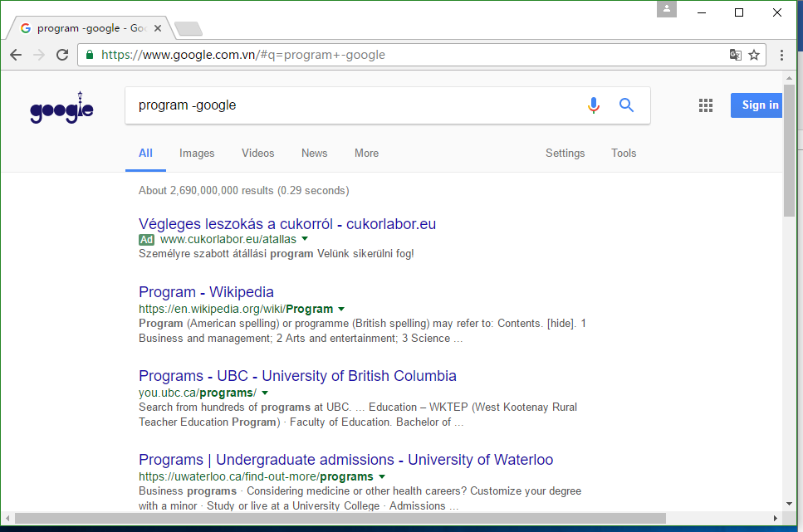
Task: Open the 'Végleges leszokás a cukorról' ad link
Action: tap(287, 224)
